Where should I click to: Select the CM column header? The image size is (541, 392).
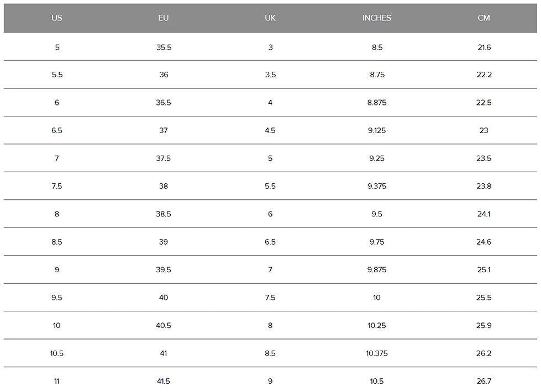tap(484, 18)
